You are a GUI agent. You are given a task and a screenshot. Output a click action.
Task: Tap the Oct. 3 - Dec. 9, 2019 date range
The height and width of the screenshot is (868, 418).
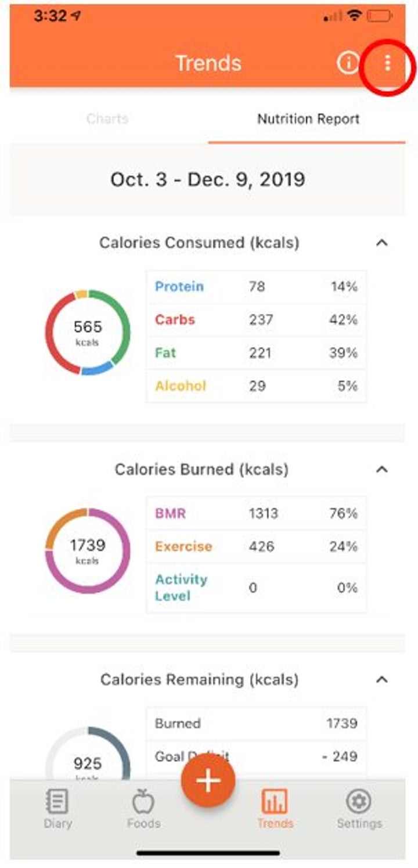click(x=207, y=179)
